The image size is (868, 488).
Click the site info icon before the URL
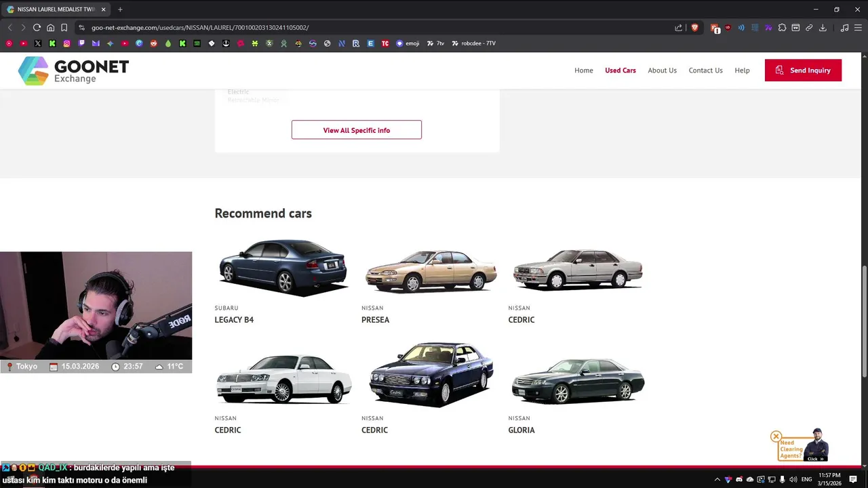81,28
